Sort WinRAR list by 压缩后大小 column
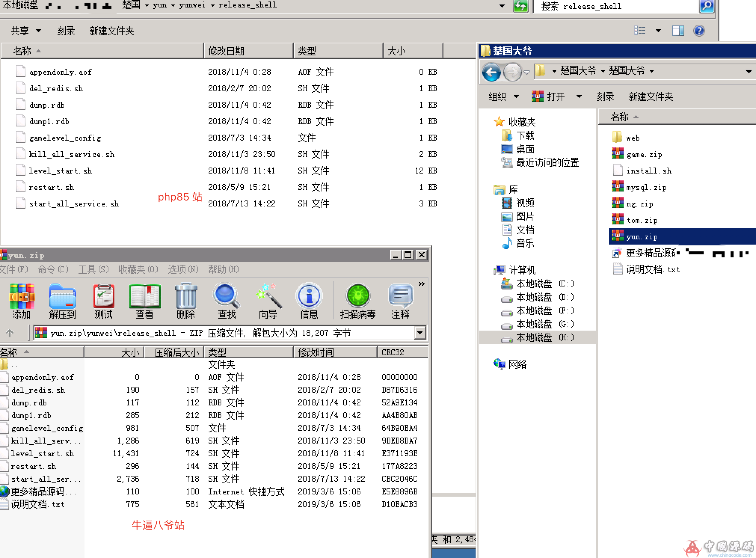Image resolution: width=756 pixels, height=558 pixels. (x=174, y=352)
